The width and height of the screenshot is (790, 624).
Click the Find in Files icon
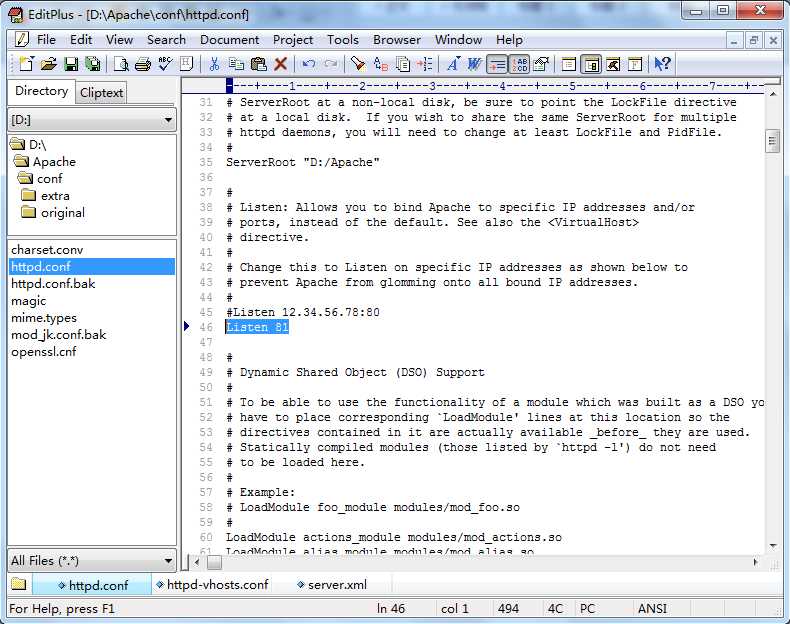tap(403, 64)
